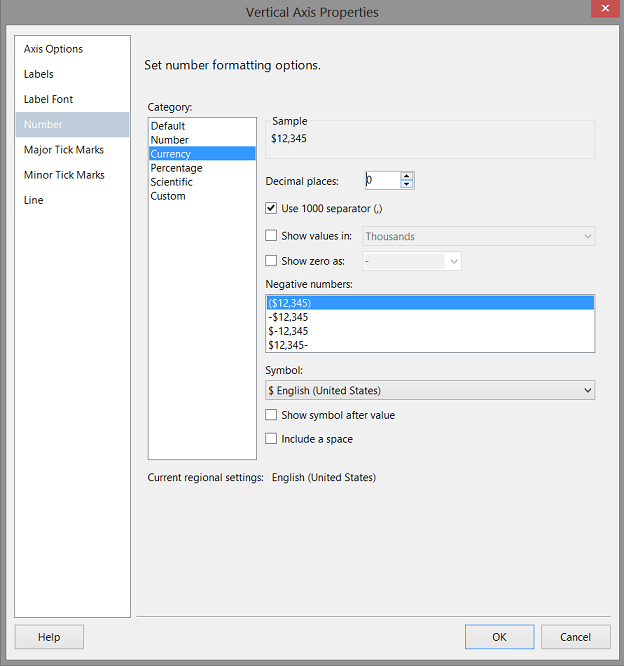The height and width of the screenshot is (666, 624).
Task: Expand the Thousands values dropdown
Action: tap(587, 236)
